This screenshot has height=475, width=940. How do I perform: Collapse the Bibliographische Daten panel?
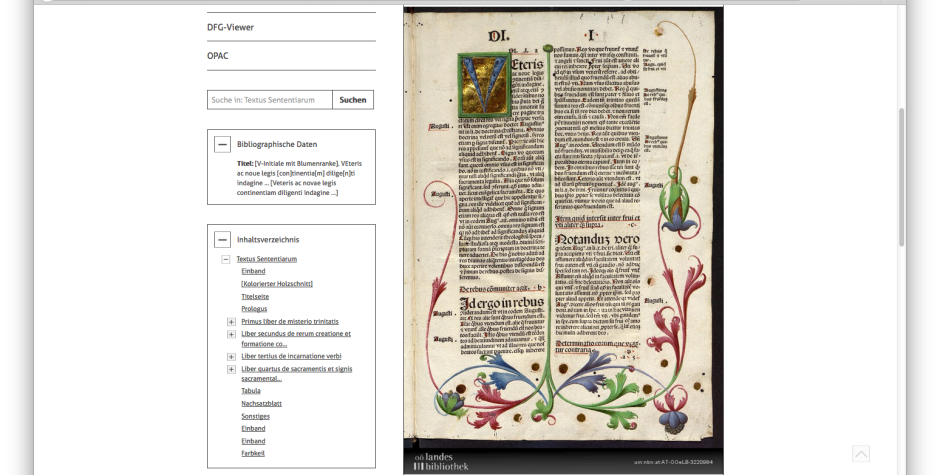tap(222, 144)
